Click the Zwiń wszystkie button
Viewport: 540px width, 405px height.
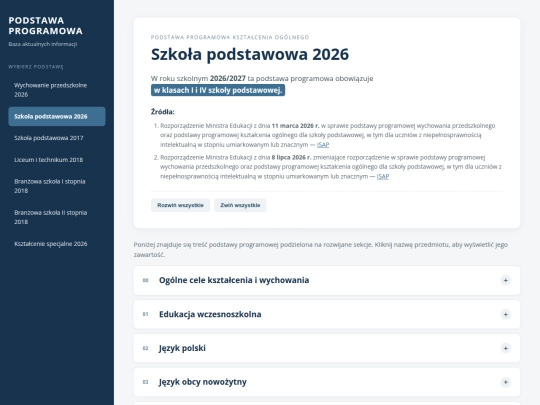[x=240, y=205]
